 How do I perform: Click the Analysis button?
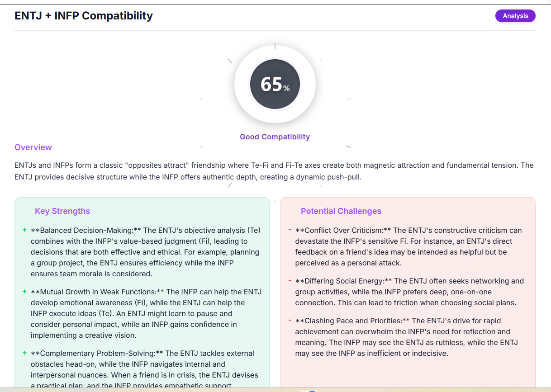pyautogui.click(x=515, y=16)
